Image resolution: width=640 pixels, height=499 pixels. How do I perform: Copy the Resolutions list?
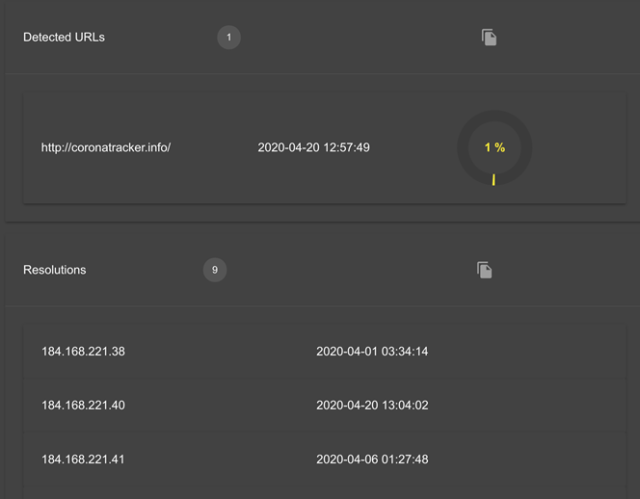485,270
